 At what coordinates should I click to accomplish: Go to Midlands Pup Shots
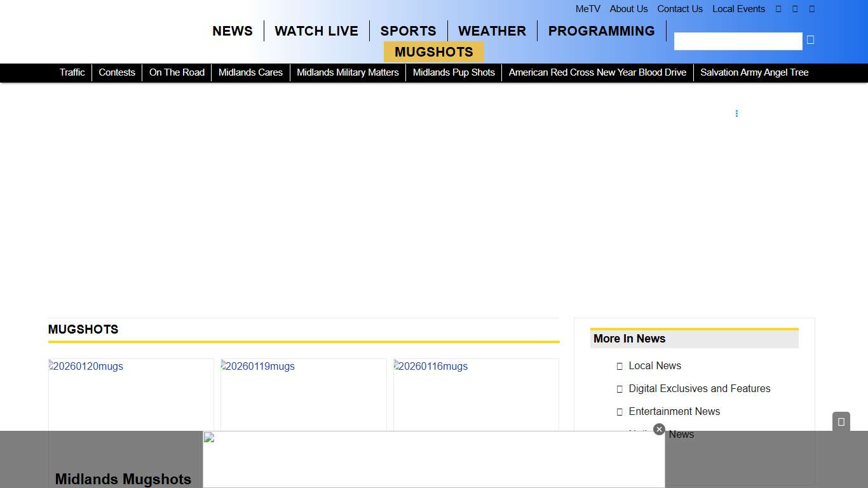tap(454, 72)
